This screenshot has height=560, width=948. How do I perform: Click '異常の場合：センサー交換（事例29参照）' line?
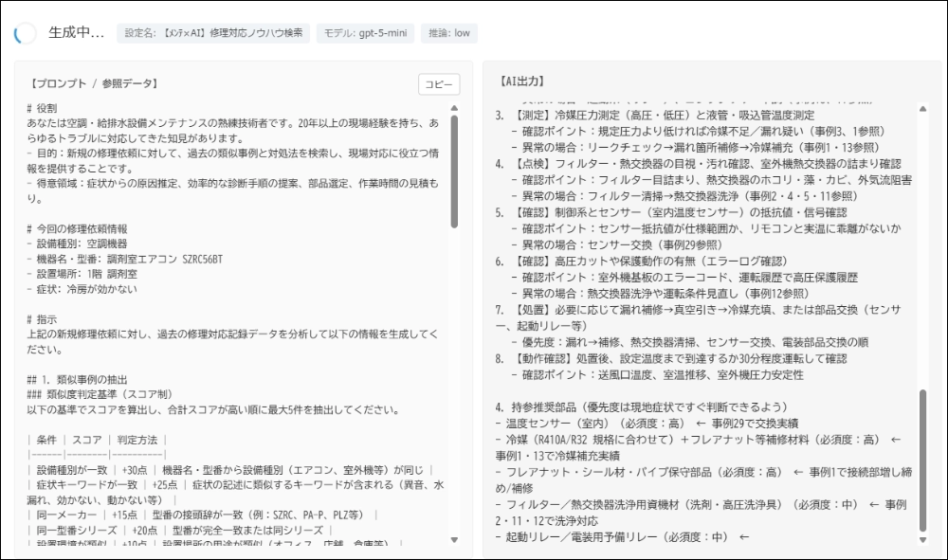tap(617, 245)
